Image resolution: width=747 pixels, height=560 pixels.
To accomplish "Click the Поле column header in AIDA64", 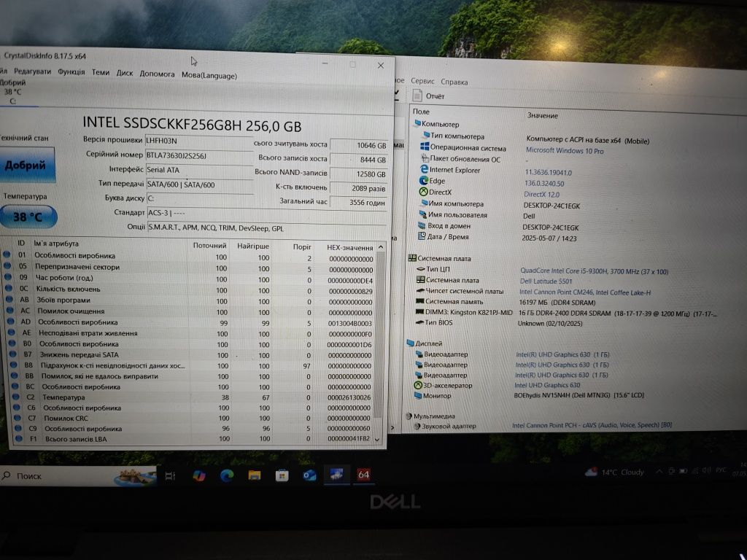I will [x=421, y=112].
